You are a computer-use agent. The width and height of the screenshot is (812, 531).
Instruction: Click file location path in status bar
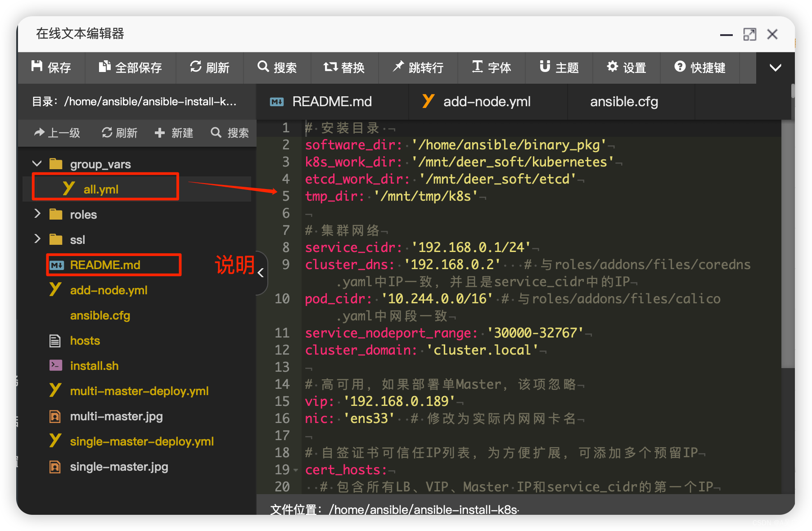[x=424, y=509]
